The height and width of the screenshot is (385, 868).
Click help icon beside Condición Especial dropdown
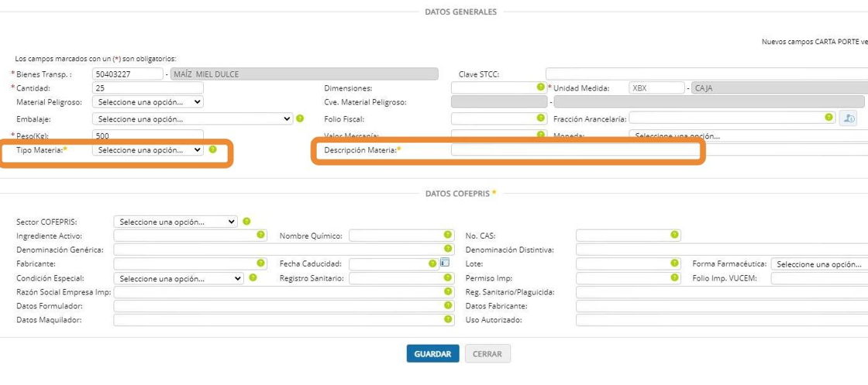(x=253, y=277)
